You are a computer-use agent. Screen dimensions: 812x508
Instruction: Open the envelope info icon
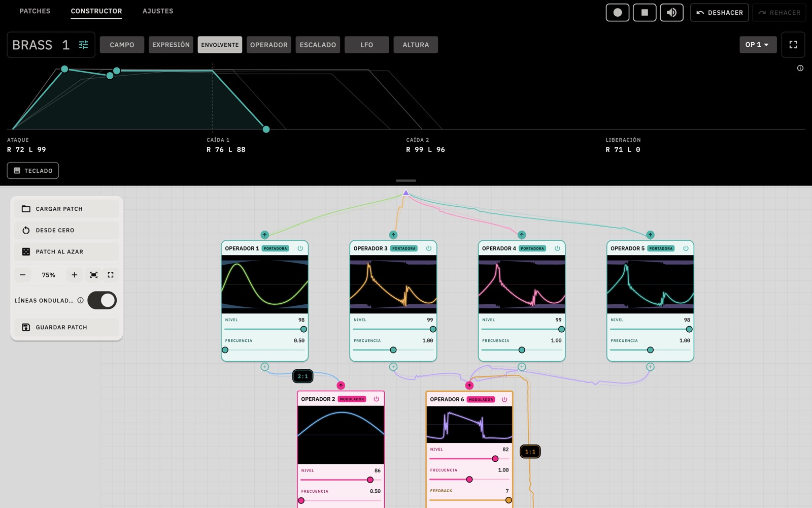click(800, 68)
